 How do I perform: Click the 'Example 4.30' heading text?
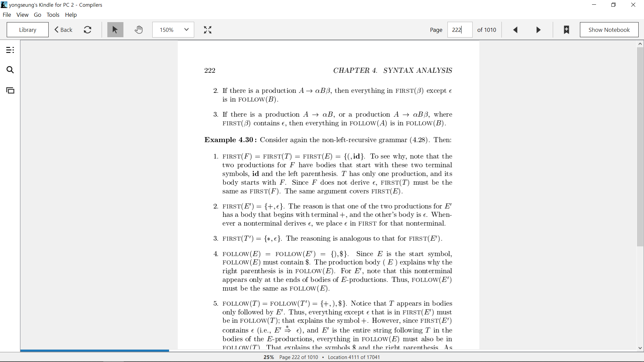point(230,140)
